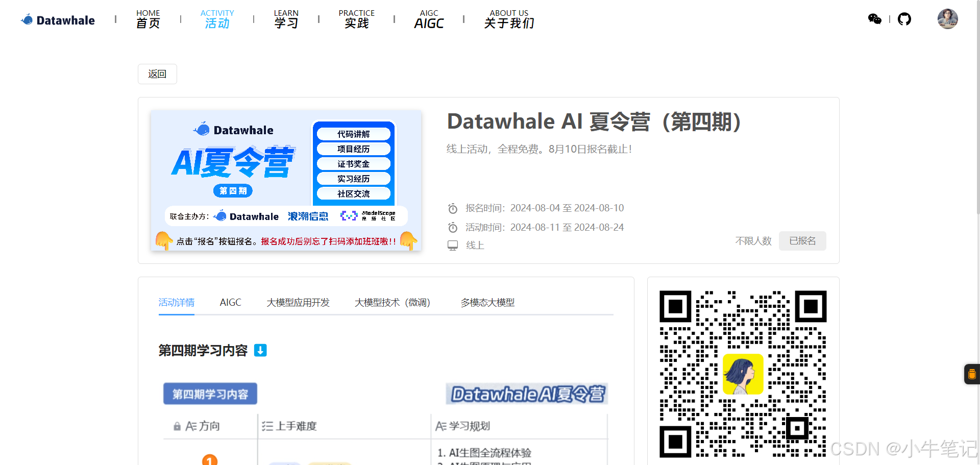Viewport: 980px width, 465px height.
Task: Click the 活动时间 date range text
Action: [545, 227]
